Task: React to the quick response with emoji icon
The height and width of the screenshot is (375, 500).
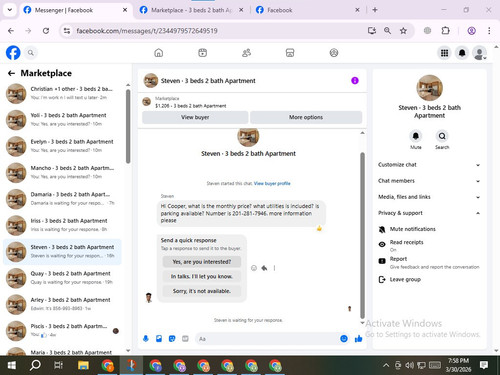Action: (x=254, y=268)
